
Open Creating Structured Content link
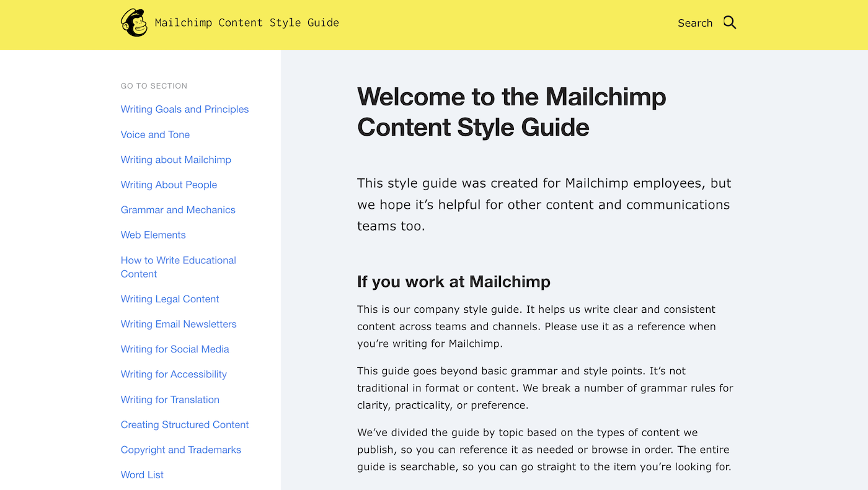coord(185,425)
